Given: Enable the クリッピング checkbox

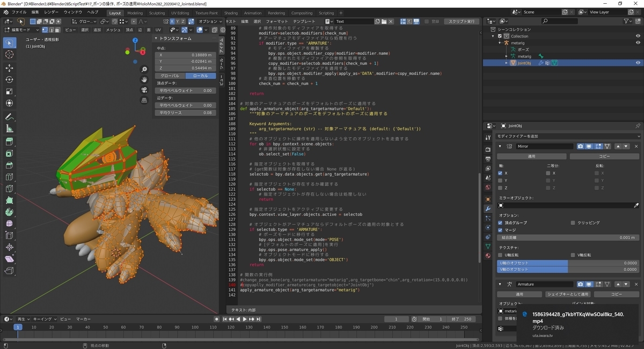Looking at the screenshot, I should tap(573, 223).
